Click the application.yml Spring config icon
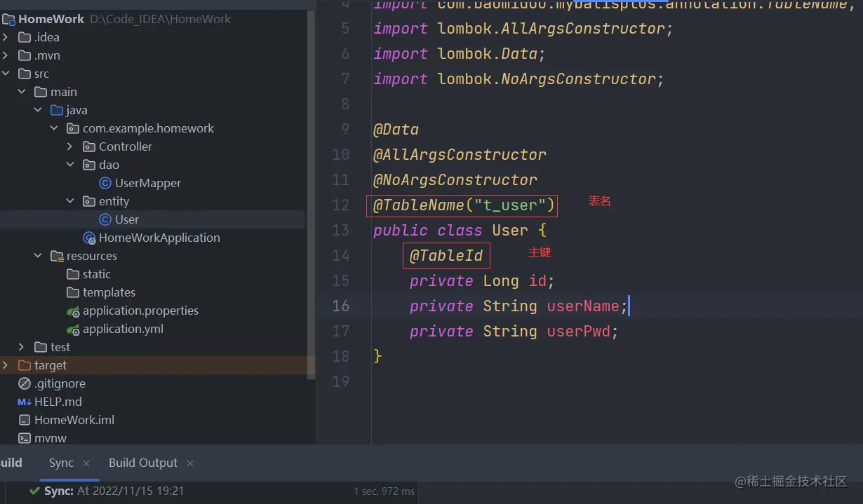This screenshot has height=504, width=863. click(x=73, y=329)
